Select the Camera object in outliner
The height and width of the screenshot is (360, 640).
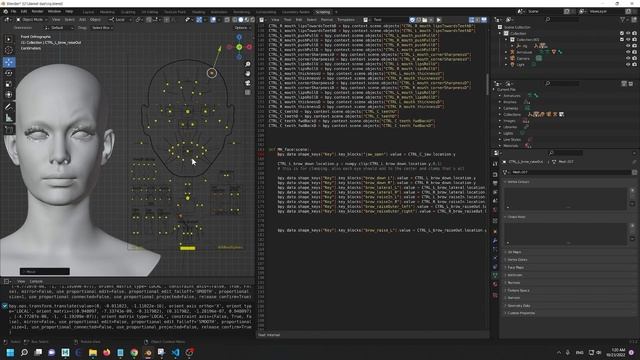point(523,58)
